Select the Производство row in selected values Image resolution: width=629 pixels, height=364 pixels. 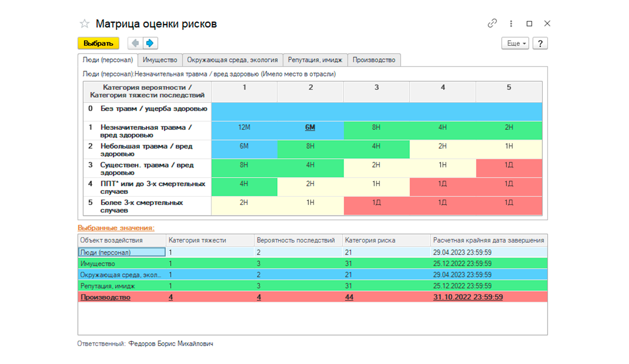point(105,297)
